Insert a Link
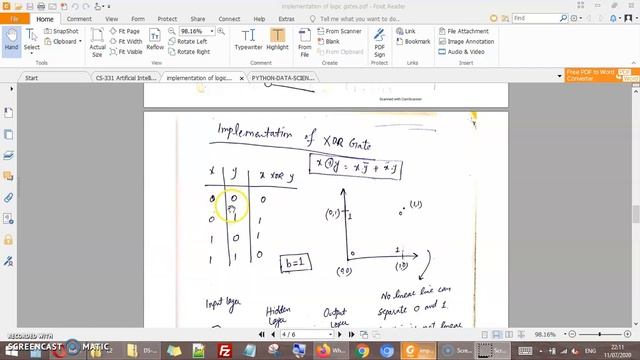Screen dimensions: 640x360 [x=406, y=31]
